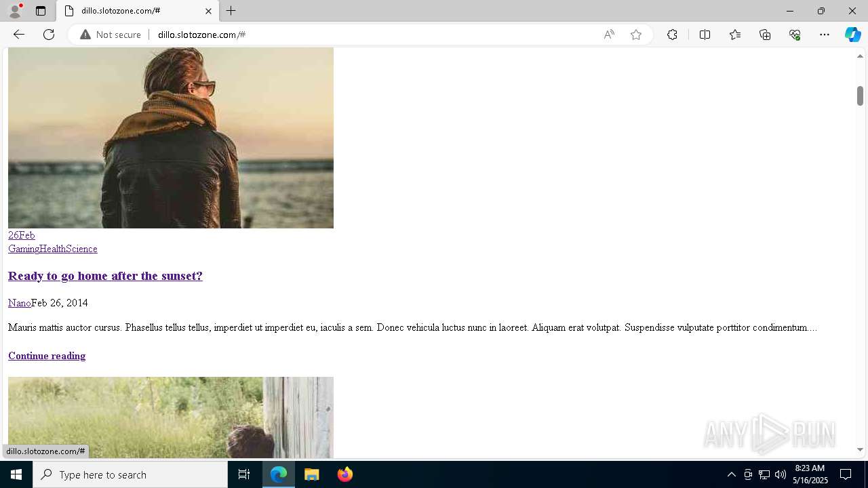This screenshot has height=488, width=868.
Task: Open 'Ready to go home after the sunset?' post
Action: (x=105, y=276)
